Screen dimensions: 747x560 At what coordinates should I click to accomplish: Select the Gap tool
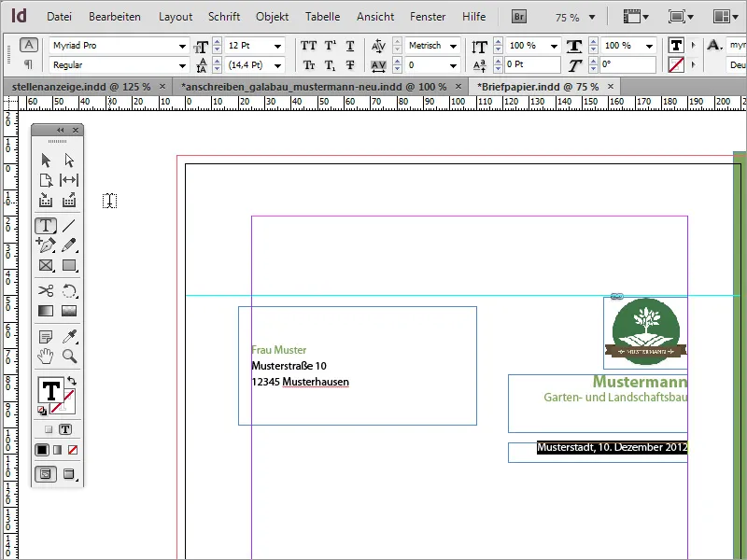click(69, 180)
